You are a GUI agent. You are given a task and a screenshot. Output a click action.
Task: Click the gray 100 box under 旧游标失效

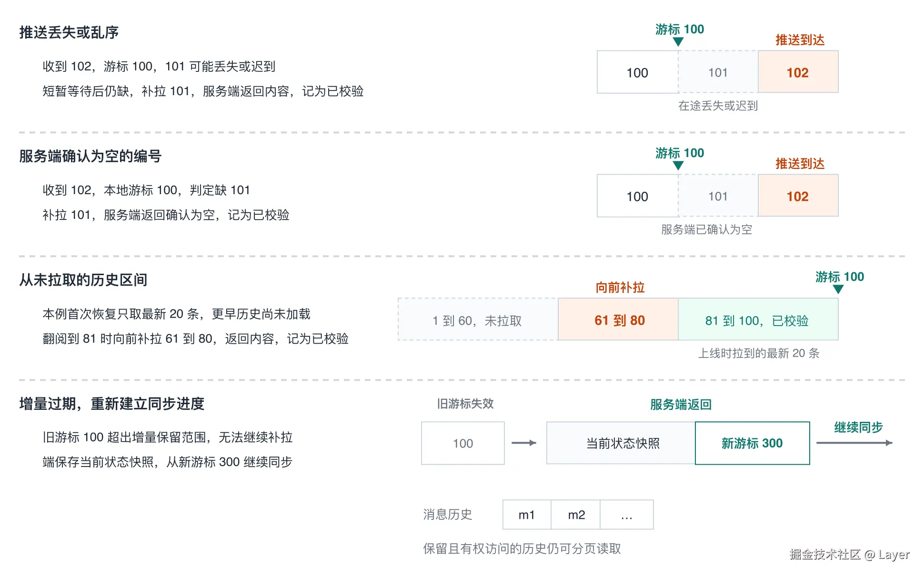[463, 443]
